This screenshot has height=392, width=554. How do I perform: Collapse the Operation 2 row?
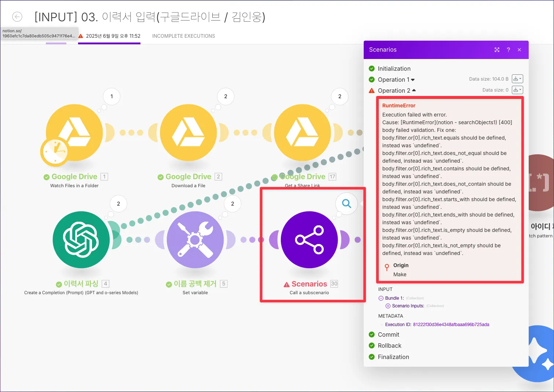coord(397,90)
